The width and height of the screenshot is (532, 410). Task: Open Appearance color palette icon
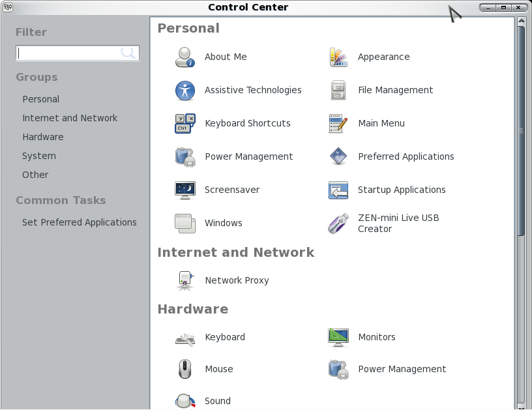click(x=338, y=57)
